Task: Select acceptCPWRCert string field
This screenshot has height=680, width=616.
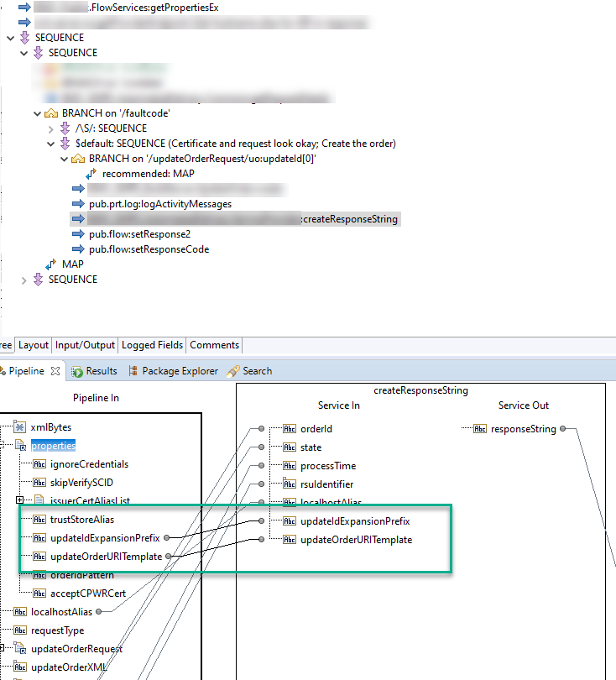Action: coord(88,594)
